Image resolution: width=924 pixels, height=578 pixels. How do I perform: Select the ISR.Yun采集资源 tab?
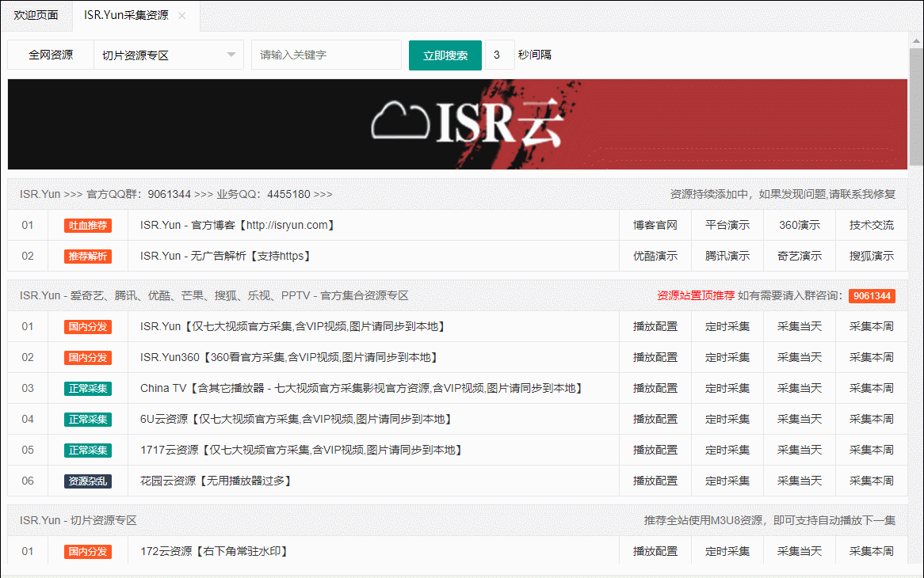click(x=125, y=16)
